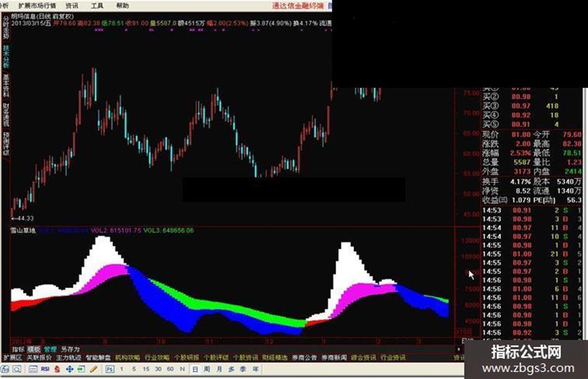Image resolution: width=588 pixels, height=379 pixels.
Task: Switch to 财务透视 sidebar tab
Action: [6, 114]
